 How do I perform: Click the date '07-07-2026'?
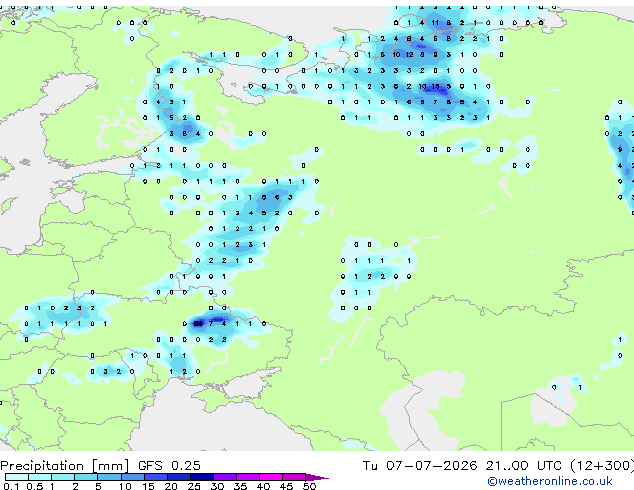[431, 466]
